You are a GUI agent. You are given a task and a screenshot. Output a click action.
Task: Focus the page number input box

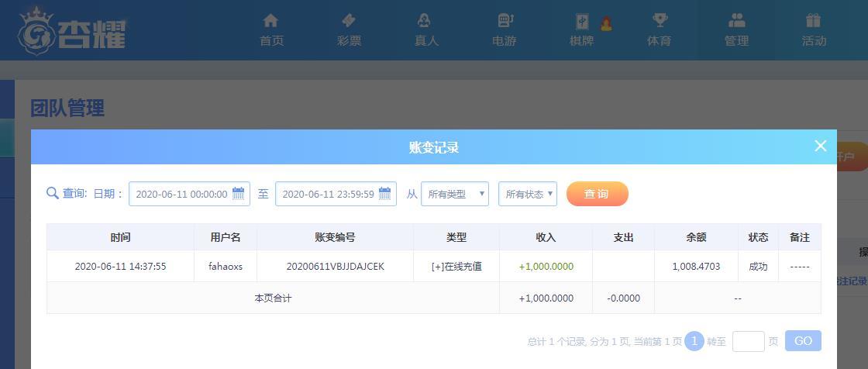(x=749, y=341)
